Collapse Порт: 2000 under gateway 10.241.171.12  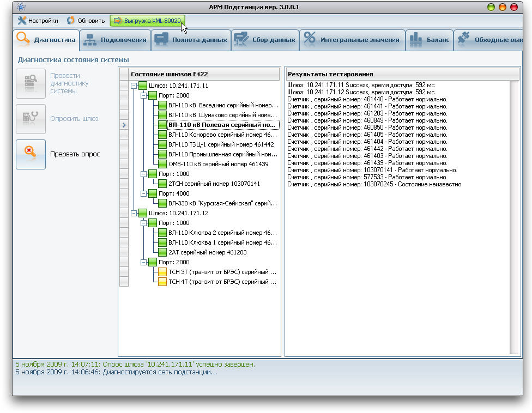144,262
